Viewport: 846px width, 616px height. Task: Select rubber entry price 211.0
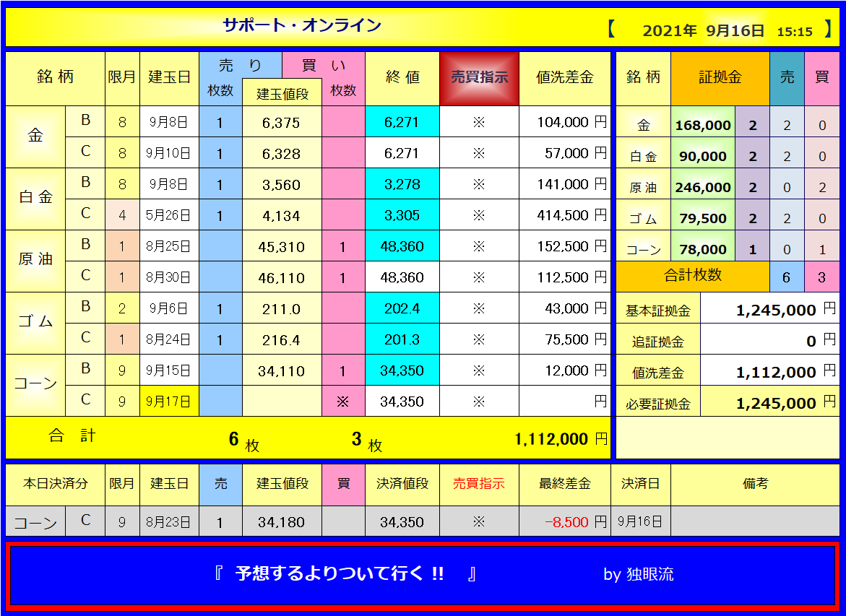(x=282, y=308)
